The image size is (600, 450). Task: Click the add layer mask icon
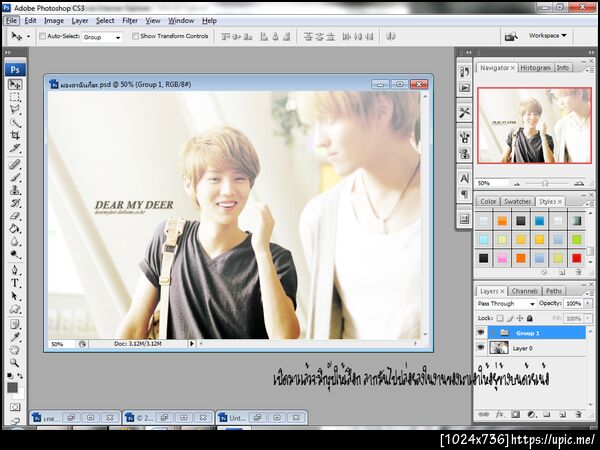pos(515,414)
